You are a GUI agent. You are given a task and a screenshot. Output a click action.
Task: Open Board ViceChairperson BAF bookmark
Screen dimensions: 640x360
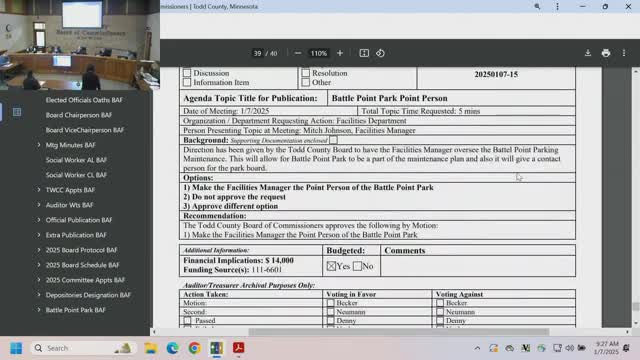coord(84,130)
